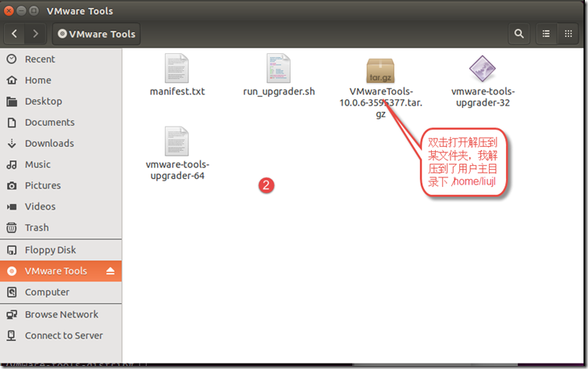
Task: Select the vmware-tools-upgrader-32 icon
Action: point(483,69)
